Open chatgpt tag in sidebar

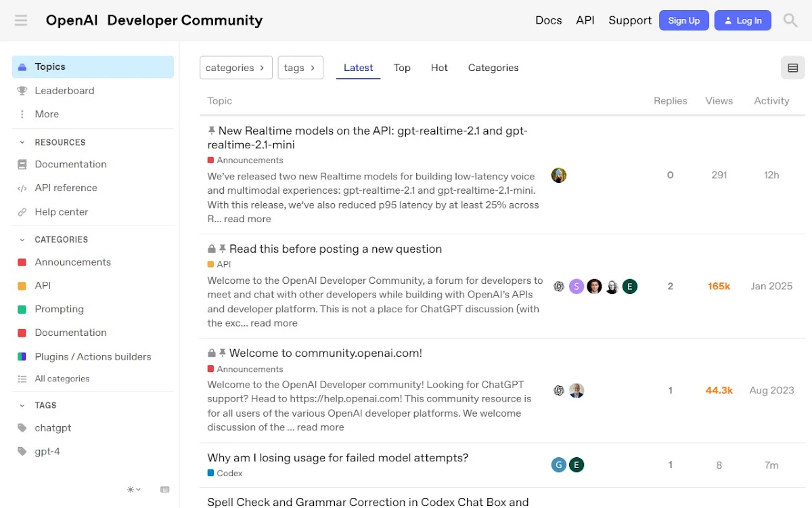tap(93, 428)
